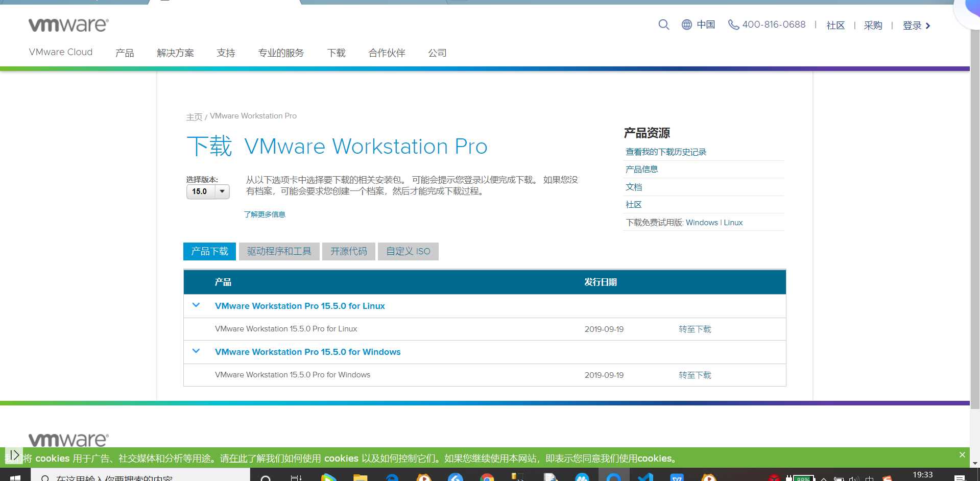The height and width of the screenshot is (481, 980).
Task: Click the globe icon next to 中国
Action: [687, 25]
